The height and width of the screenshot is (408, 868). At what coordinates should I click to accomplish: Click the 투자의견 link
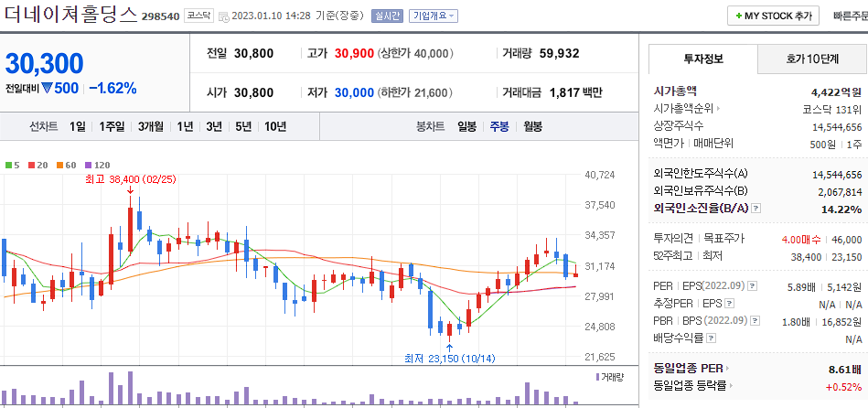tap(673, 239)
